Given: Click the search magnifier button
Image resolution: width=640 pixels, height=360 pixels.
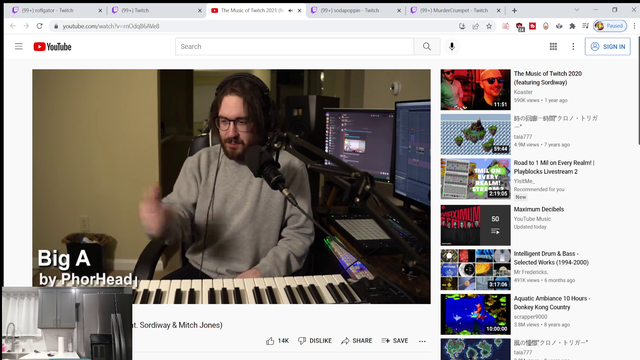Looking at the screenshot, I should coord(427,47).
